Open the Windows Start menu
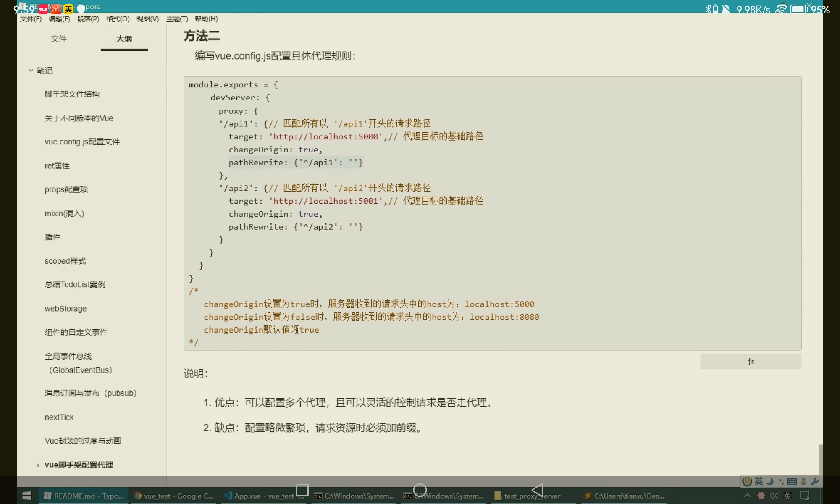Image resolution: width=840 pixels, height=504 pixels. point(27,496)
